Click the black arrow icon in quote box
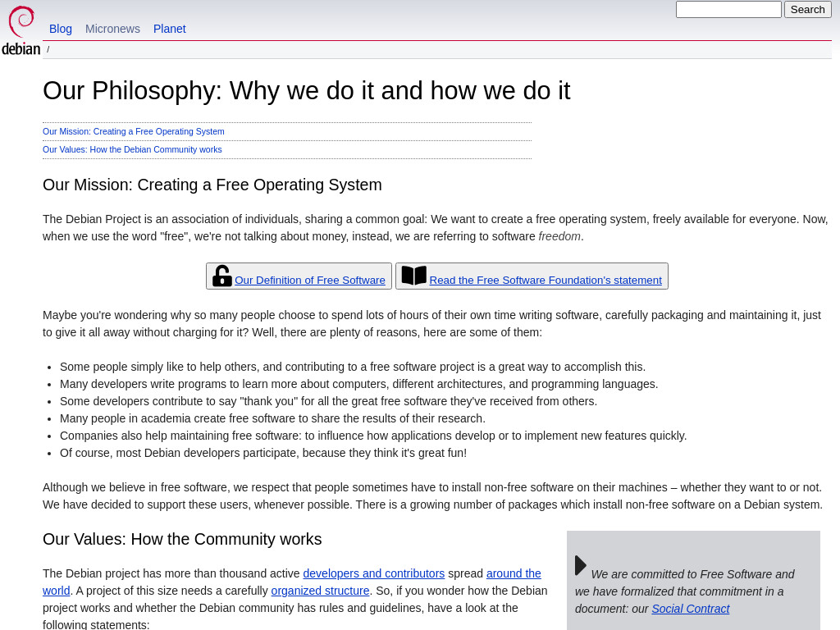840x630 pixels. [x=581, y=565]
